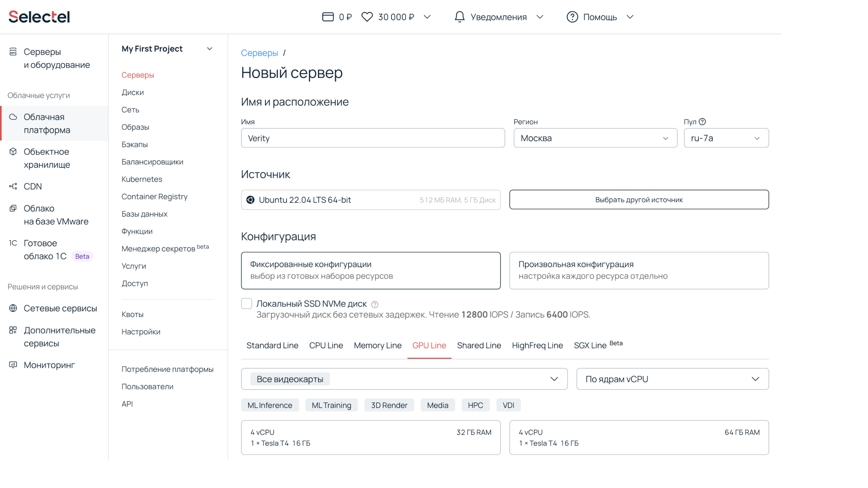Image resolution: width=868 pixels, height=488 pixels.
Task: Click the Пул help tooltip icon
Action: 702,122
